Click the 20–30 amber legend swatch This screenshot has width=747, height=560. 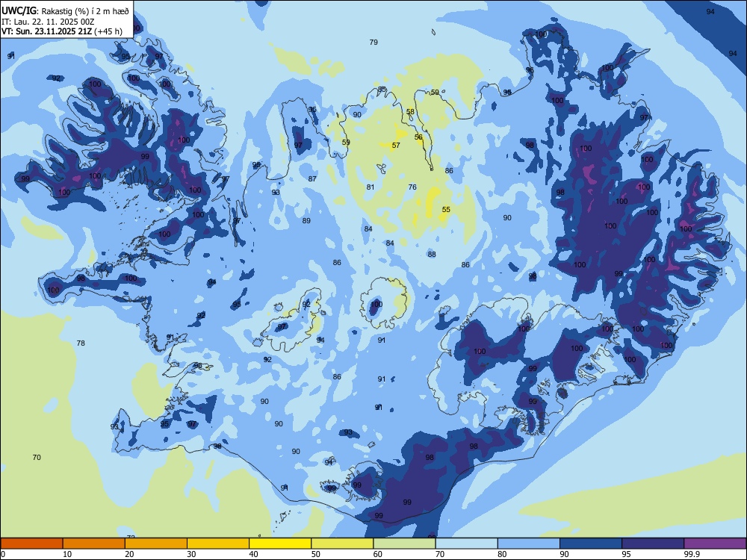(156, 544)
